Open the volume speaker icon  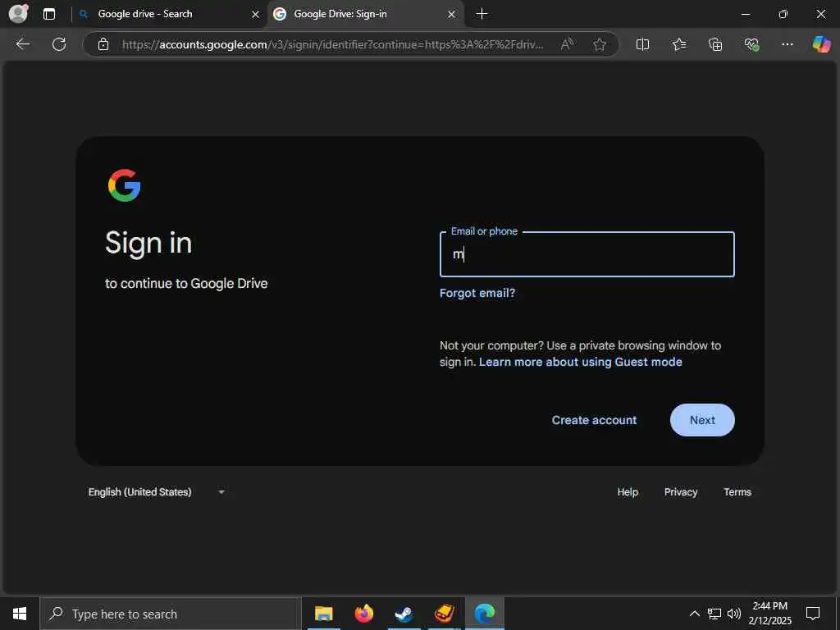click(x=734, y=614)
